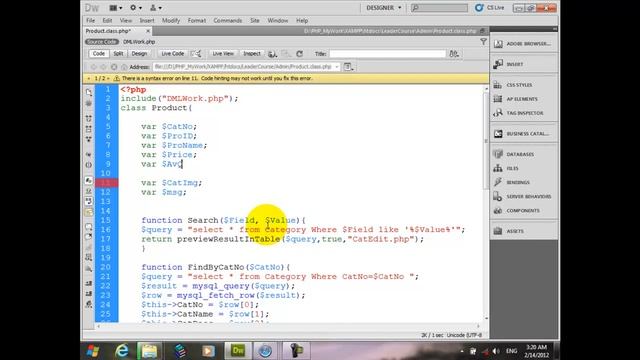The height and width of the screenshot is (360, 640).
Task: Remove comment using coding toolbar icon
Action: [x=89, y=237]
